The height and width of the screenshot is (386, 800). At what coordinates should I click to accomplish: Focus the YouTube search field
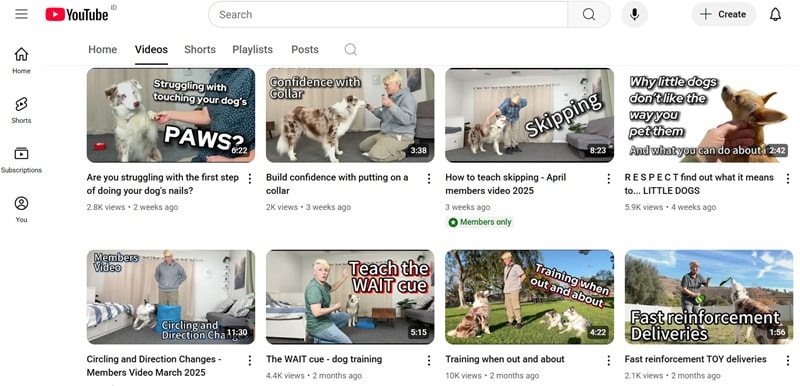pyautogui.click(x=388, y=14)
